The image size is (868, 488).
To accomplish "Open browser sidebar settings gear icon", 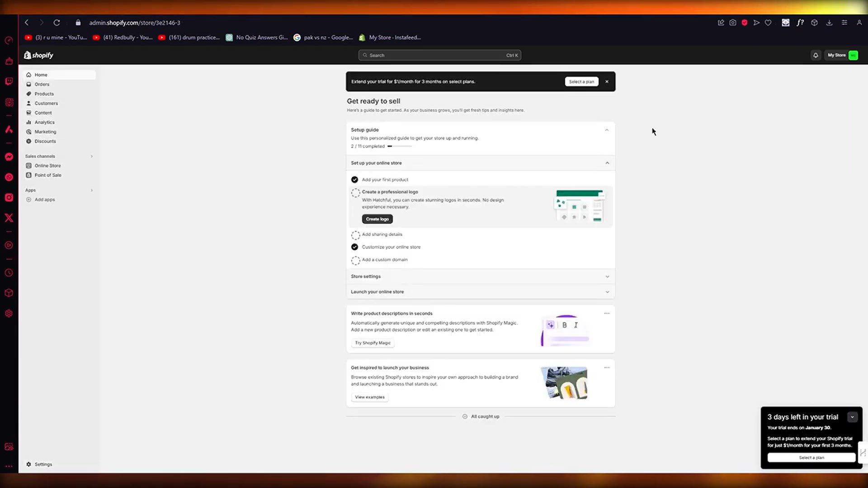I will click(x=9, y=314).
